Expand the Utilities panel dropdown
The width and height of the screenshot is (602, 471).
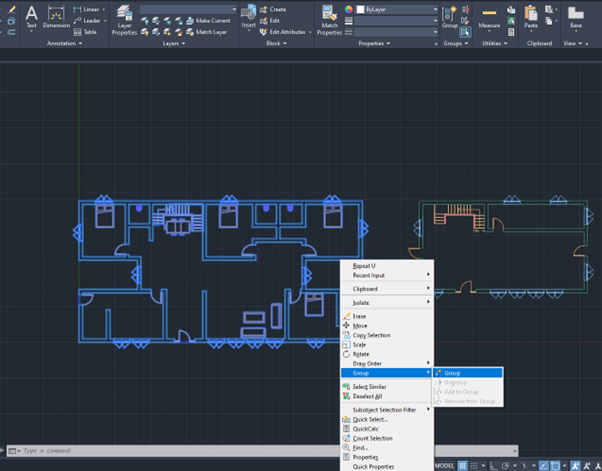(x=495, y=43)
